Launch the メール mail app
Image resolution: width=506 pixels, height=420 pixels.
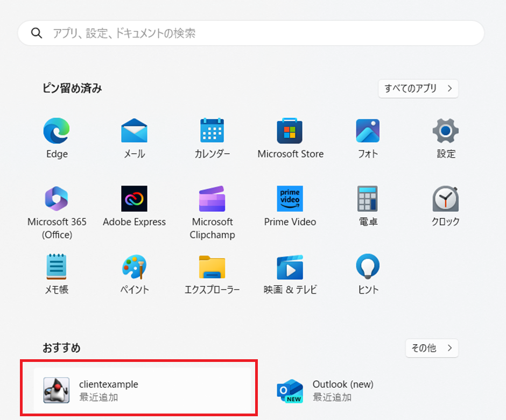(134, 131)
